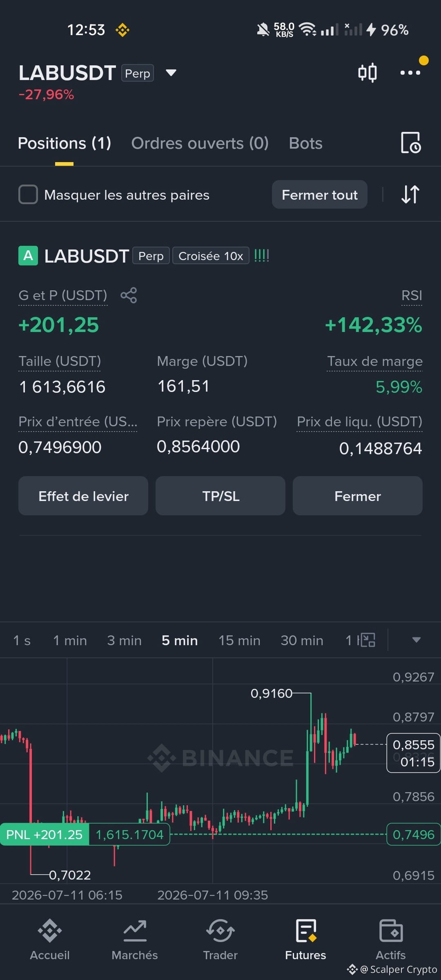Tap the green ADL indicator bars
The height and width of the screenshot is (980, 441).
262,256
